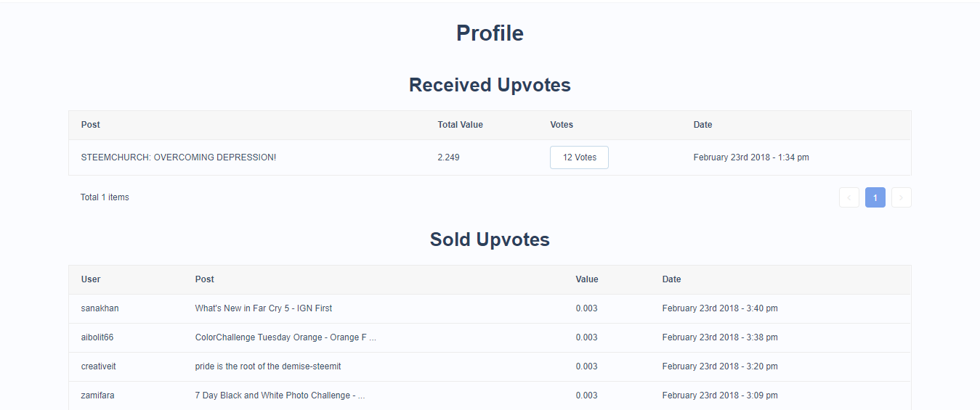Click the Date header in Received Upvotes
Screen dimensions: 980x410
(702, 125)
